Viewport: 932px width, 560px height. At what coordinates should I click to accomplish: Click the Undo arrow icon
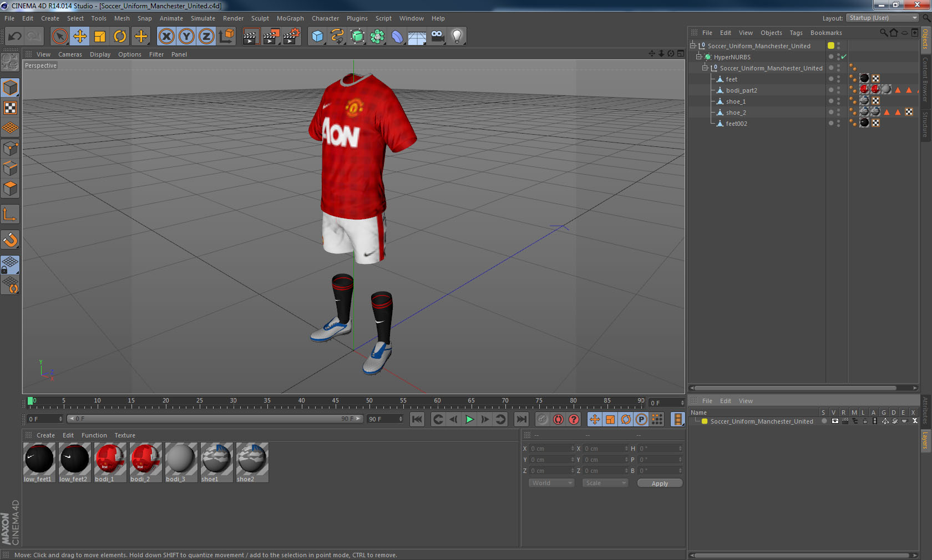click(14, 37)
